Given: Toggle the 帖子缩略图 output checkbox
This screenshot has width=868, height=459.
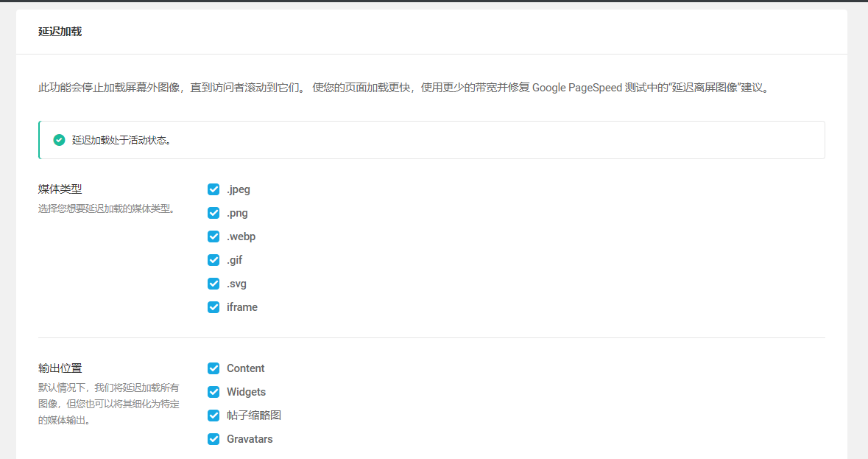Looking at the screenshot, I should 213,416.
